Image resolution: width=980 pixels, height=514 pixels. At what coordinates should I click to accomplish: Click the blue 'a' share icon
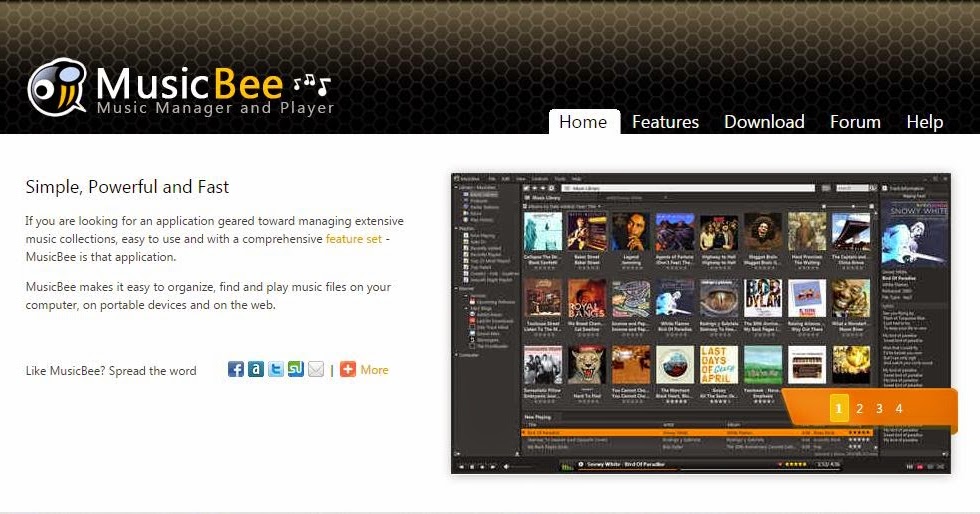pyautogui.click(x=256, y=370)
